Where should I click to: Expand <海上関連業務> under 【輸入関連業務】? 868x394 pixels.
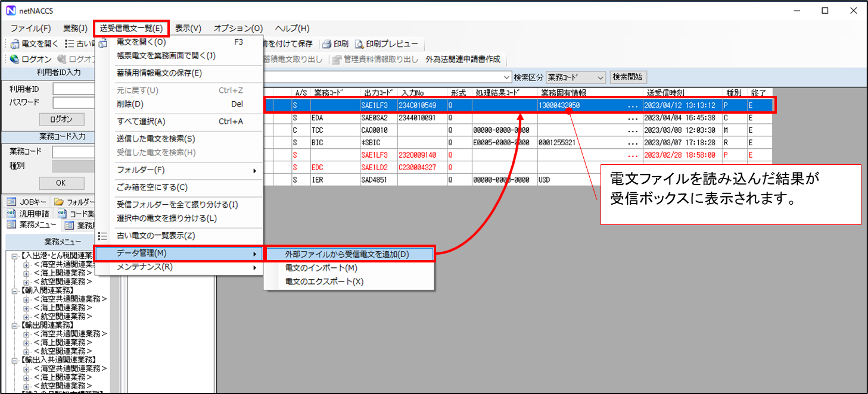[x=26, y=308]
